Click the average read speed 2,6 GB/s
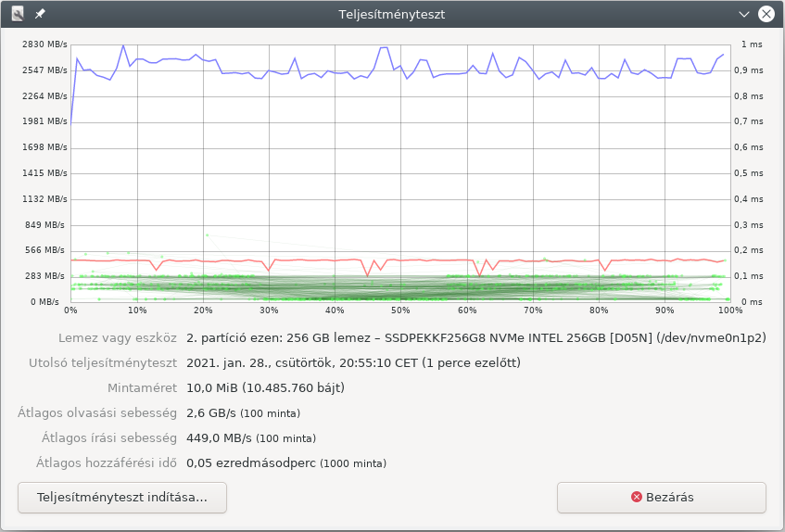785x532 pixels. [x=244, y=412]
